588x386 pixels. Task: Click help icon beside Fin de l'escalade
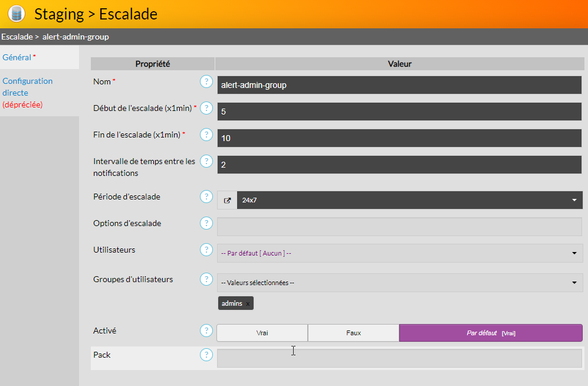tap(206, 135)
